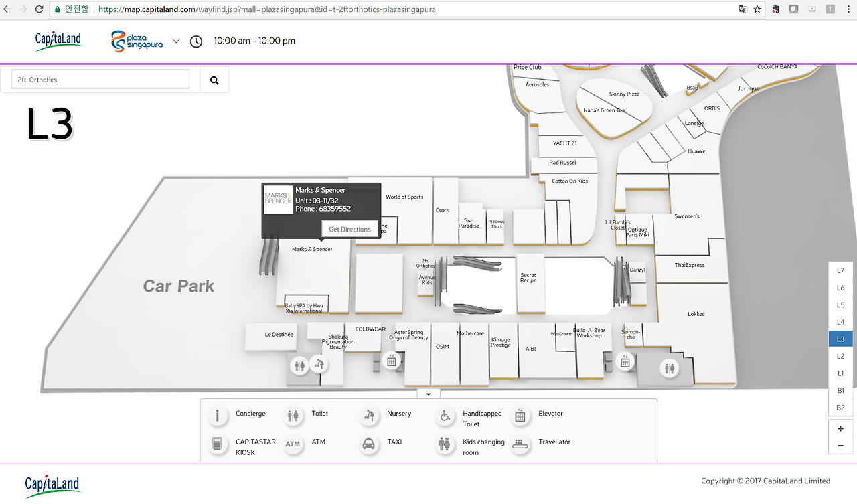This screenshot has height=504, width=857.
Task: Select the OSIM store on the map
Action: tap(443, 347)
